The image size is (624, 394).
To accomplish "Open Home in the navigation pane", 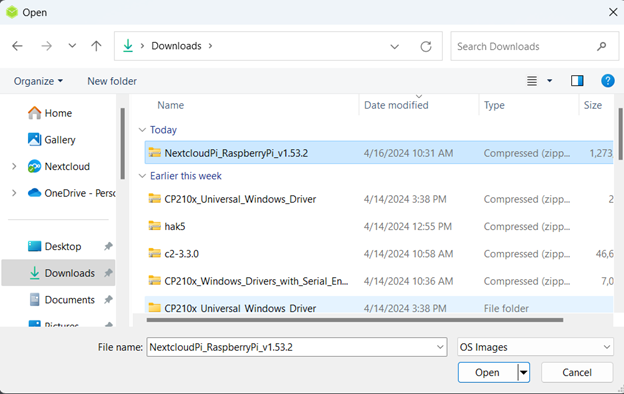I will click(x=50, y=113).
